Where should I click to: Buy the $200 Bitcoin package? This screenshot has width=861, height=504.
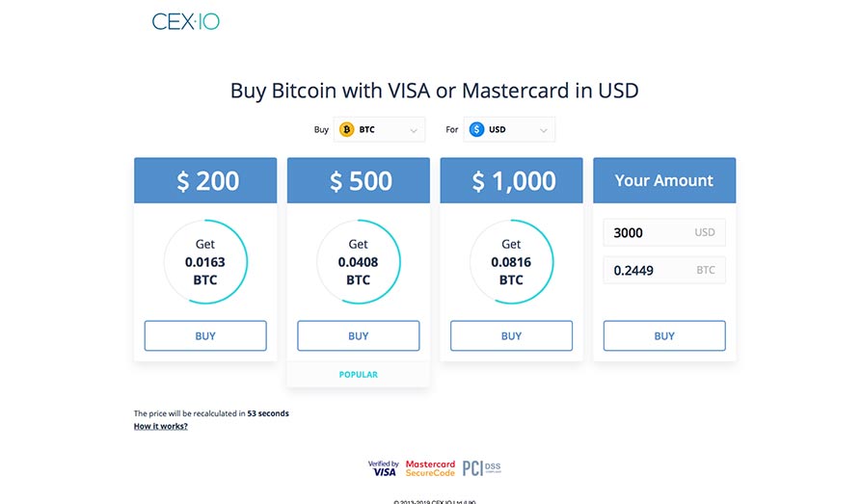point(205,336)
